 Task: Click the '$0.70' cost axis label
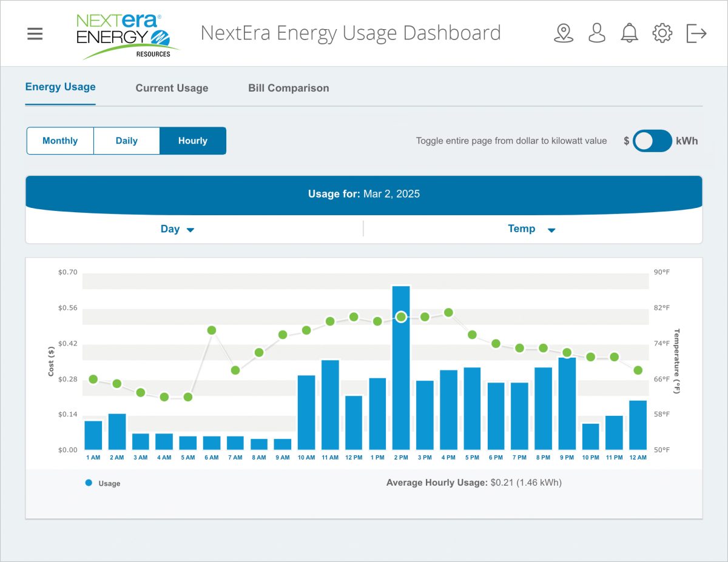[x=67, y=272]
